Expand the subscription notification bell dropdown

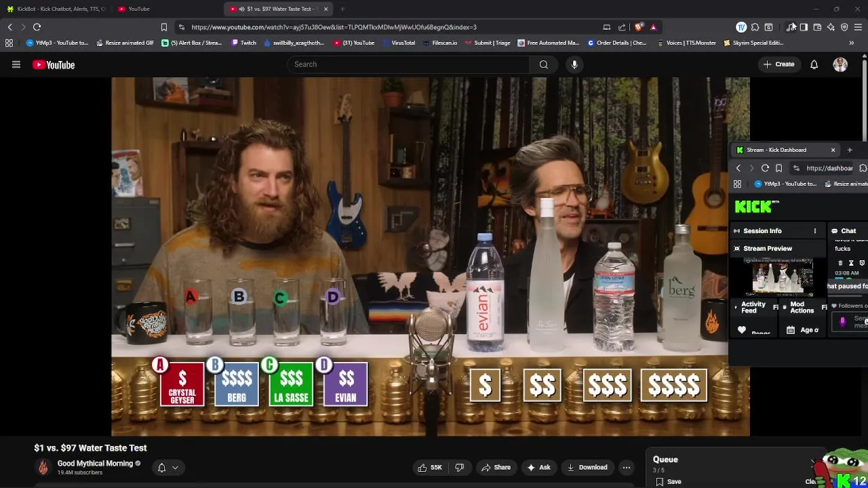click(167, 467)
